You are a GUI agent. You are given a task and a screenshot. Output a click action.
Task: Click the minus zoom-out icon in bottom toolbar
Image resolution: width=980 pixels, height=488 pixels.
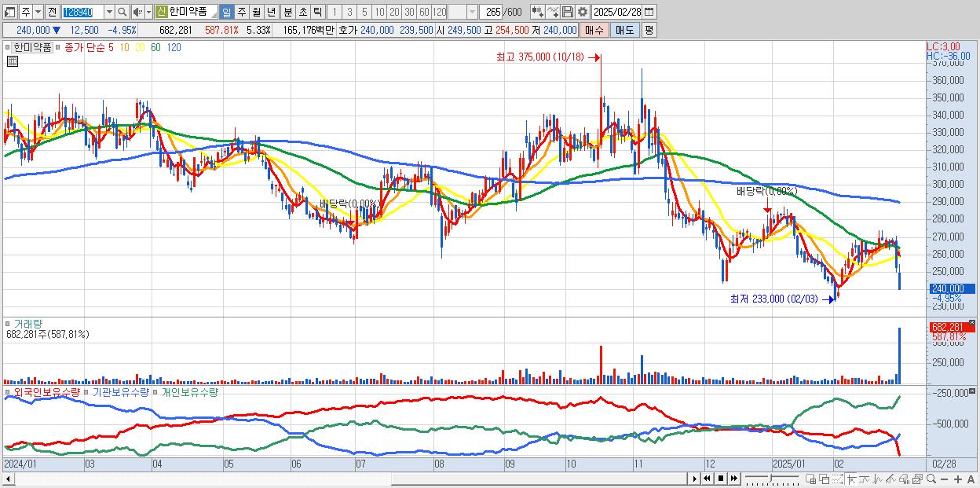944,479
